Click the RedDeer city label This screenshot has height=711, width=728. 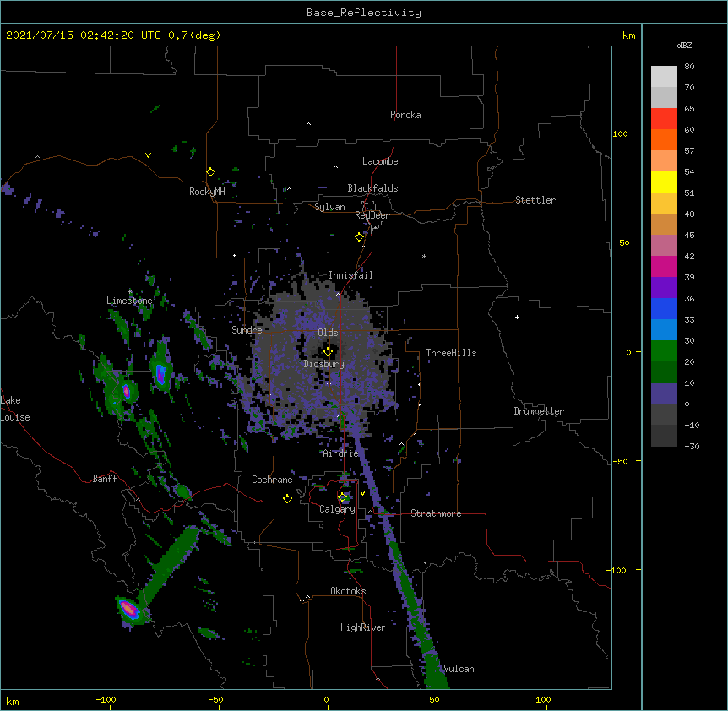pyautogui.click(x=372, y=215)
